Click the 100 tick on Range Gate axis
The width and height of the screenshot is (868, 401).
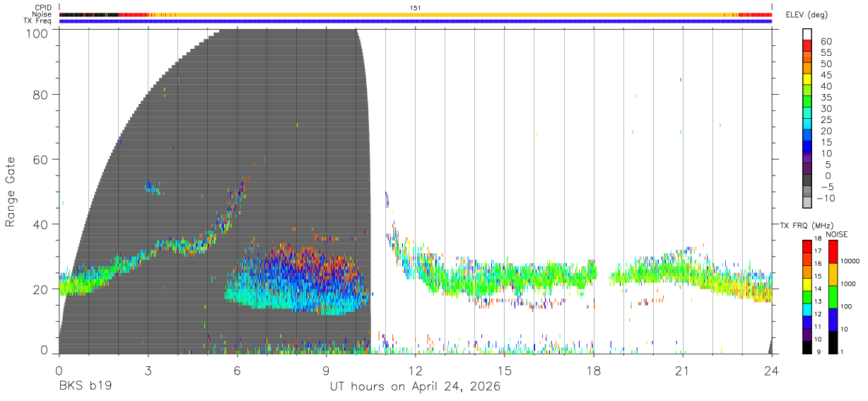[x=37, y=33]
